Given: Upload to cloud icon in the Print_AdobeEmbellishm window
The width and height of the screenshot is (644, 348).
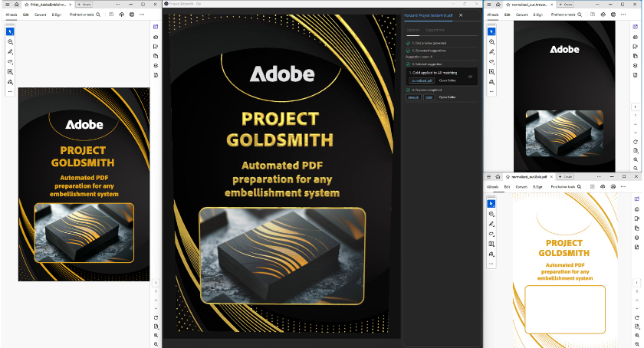Looking at the screenshot, I should pos(122,15).
